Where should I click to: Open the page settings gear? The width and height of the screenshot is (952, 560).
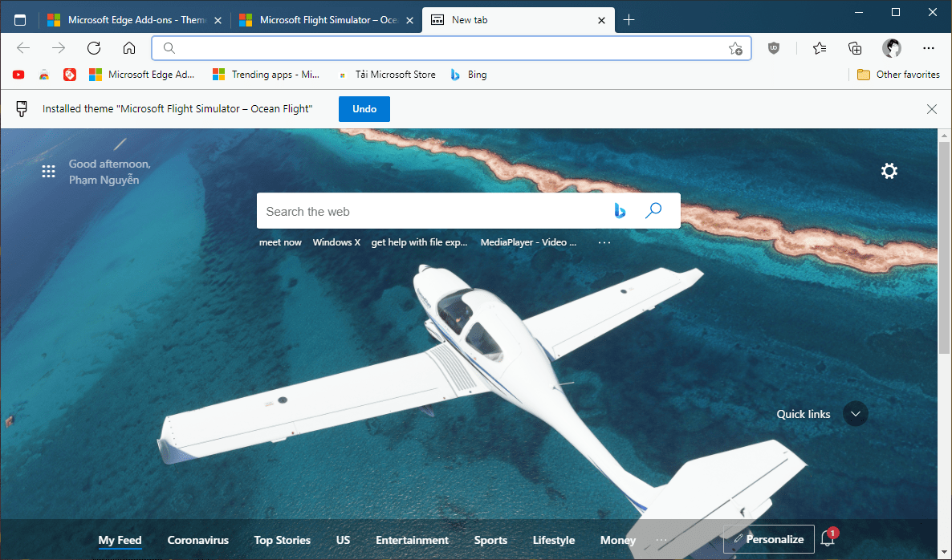click(x=889, y=171)
